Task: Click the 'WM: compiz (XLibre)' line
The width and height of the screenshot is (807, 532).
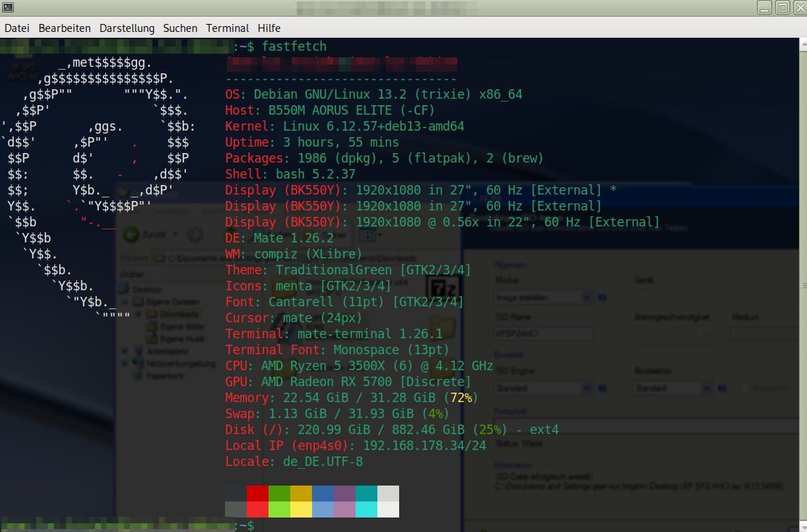Action: 294,254
